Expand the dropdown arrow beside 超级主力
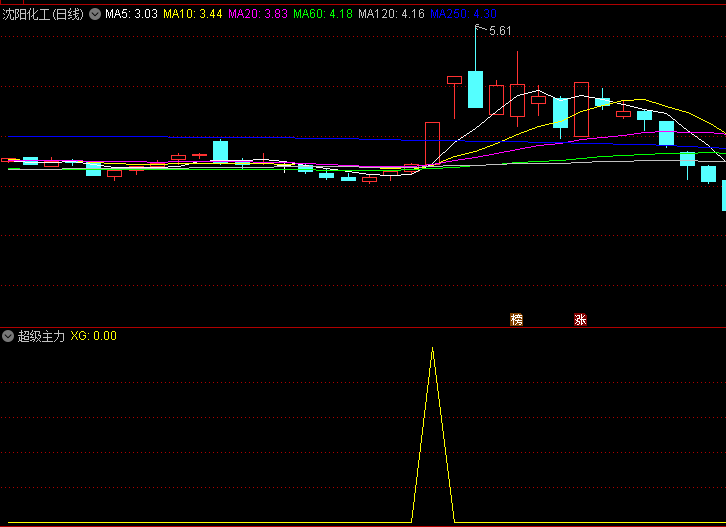726x527 pixels. coord(8,336)
